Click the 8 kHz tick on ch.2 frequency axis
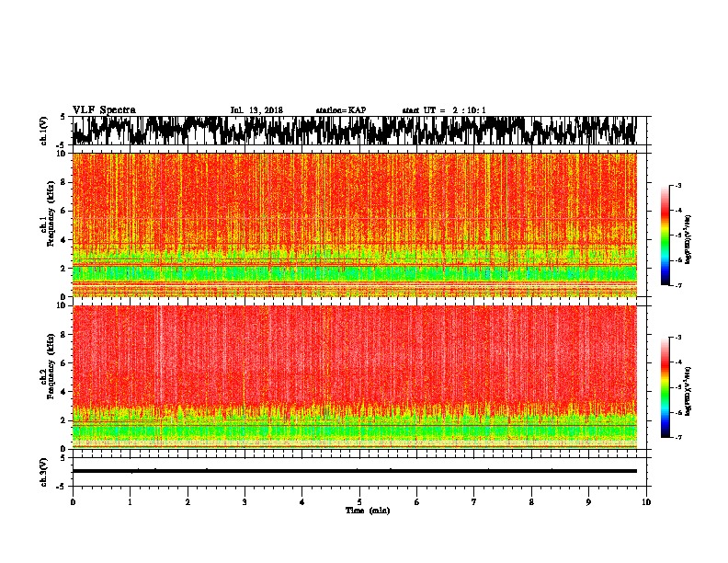Screen dimensions: 728x563 (x=64, y=334)
